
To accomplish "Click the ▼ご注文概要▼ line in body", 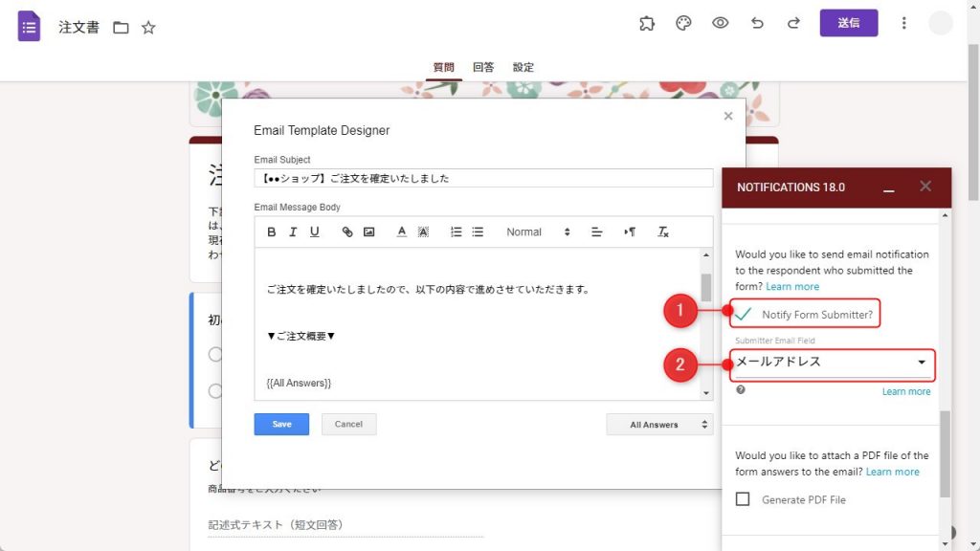I will point(301,336).
